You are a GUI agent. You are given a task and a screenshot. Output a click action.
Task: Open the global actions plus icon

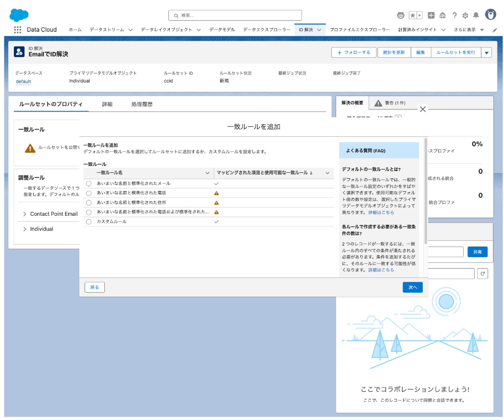pos(431,15)
